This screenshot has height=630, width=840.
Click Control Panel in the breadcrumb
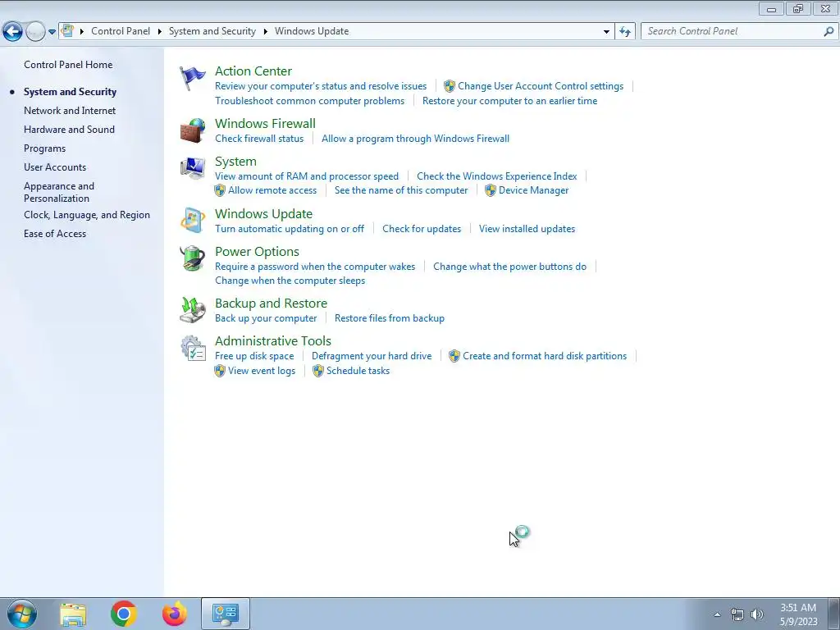(121, 31)
